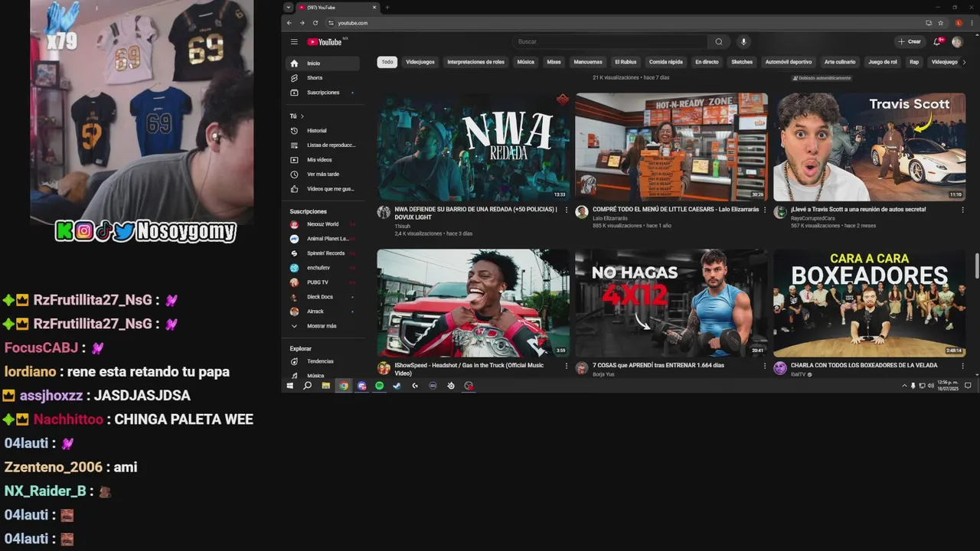The width and height of the screenshot is (980, 551).
Task: Open a new browser tab
Action: click(x=387, y=8)
